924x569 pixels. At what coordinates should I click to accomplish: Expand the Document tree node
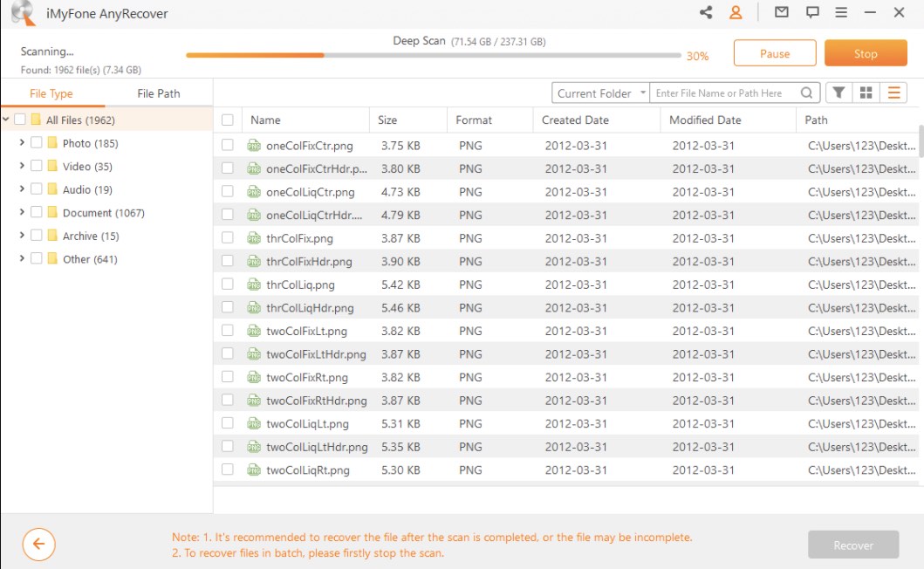22,212
